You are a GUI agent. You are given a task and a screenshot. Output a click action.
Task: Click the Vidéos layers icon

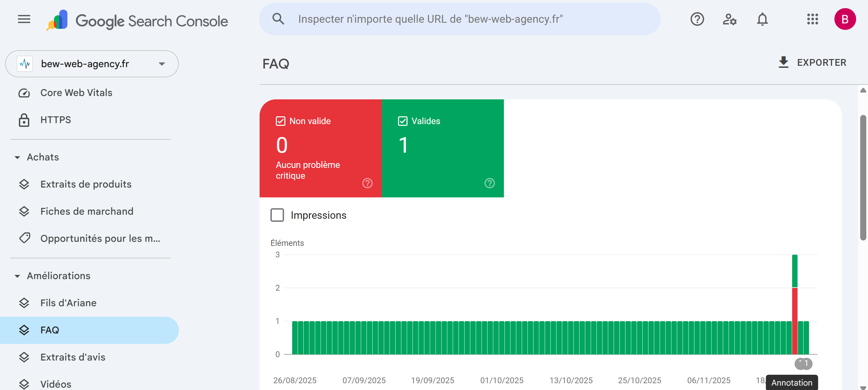tap(24, 385)
